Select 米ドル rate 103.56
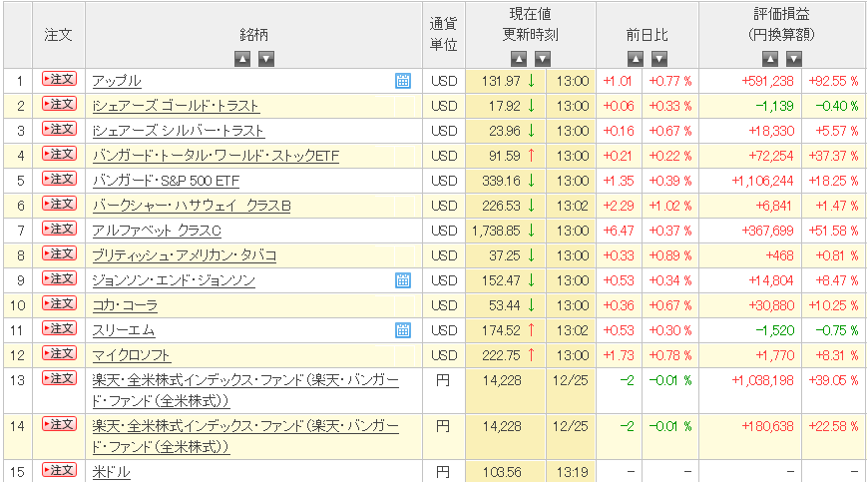 tap(502, 472)
